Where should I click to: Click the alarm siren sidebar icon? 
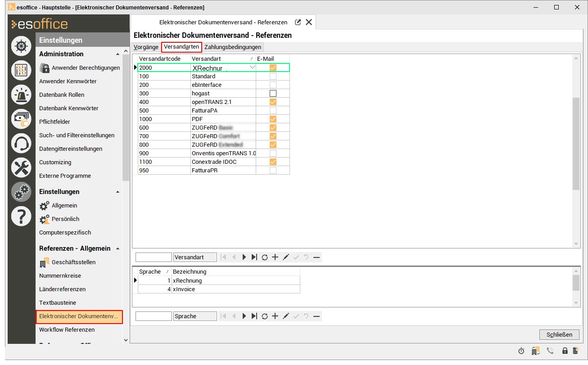(21, 95)
